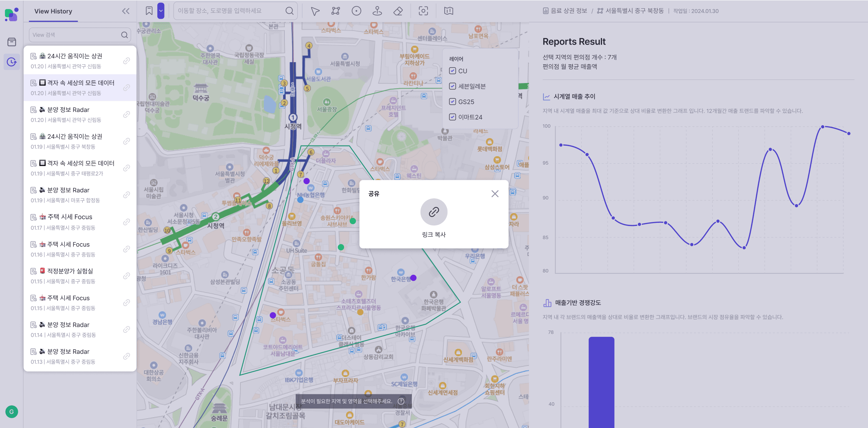Click the 매출기반 경쟁강도 heading
Screen dimensions: 868x428
point(578,303)
